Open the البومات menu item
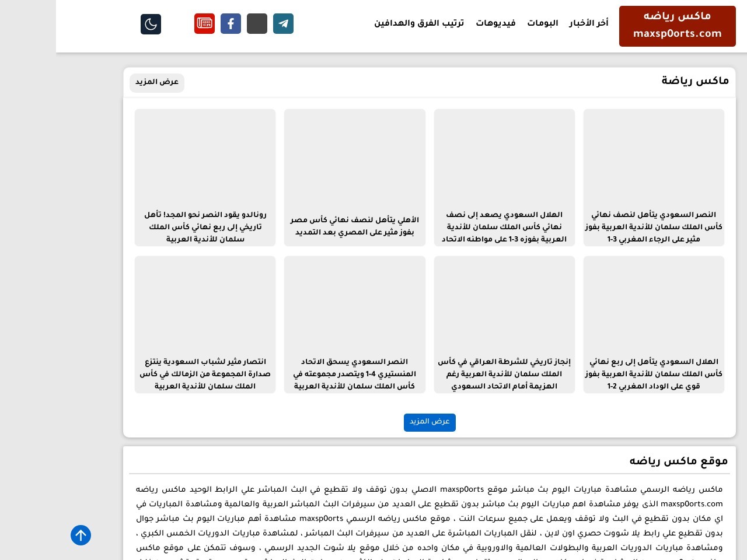The image size is (747, 560). pyautogui.click(x=543, y=23)
